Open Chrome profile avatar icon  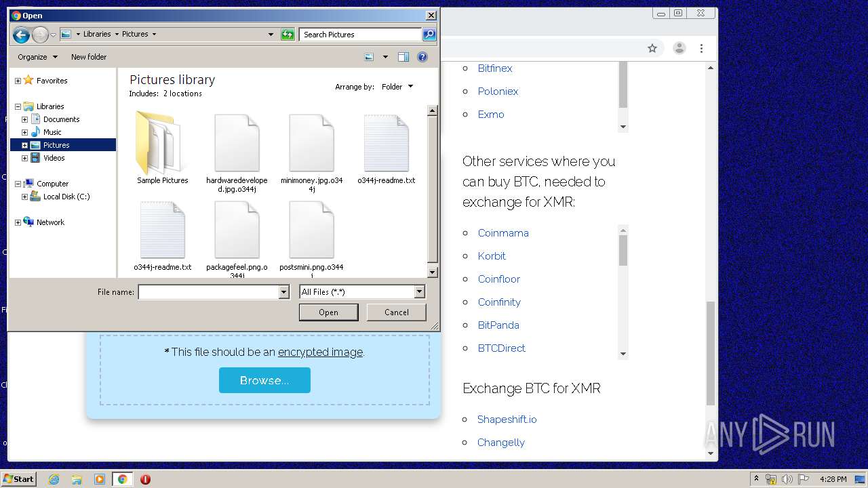coord(679,48)
